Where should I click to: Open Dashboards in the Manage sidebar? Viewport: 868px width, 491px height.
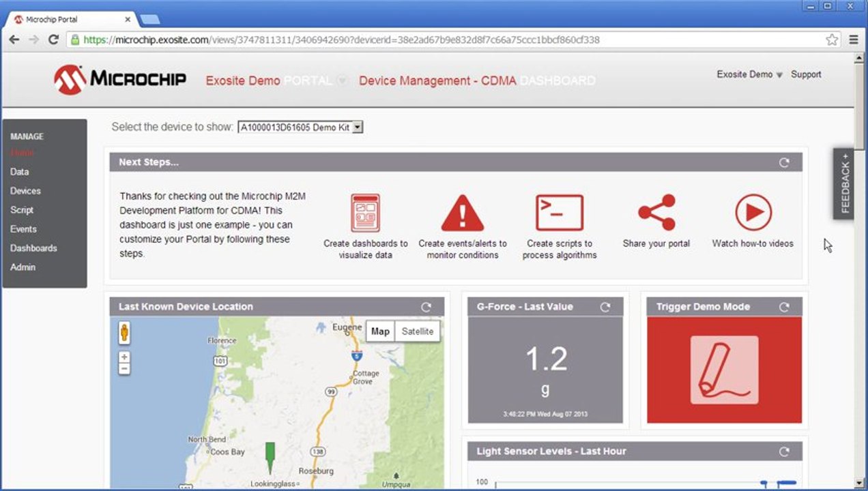(33, 248)
